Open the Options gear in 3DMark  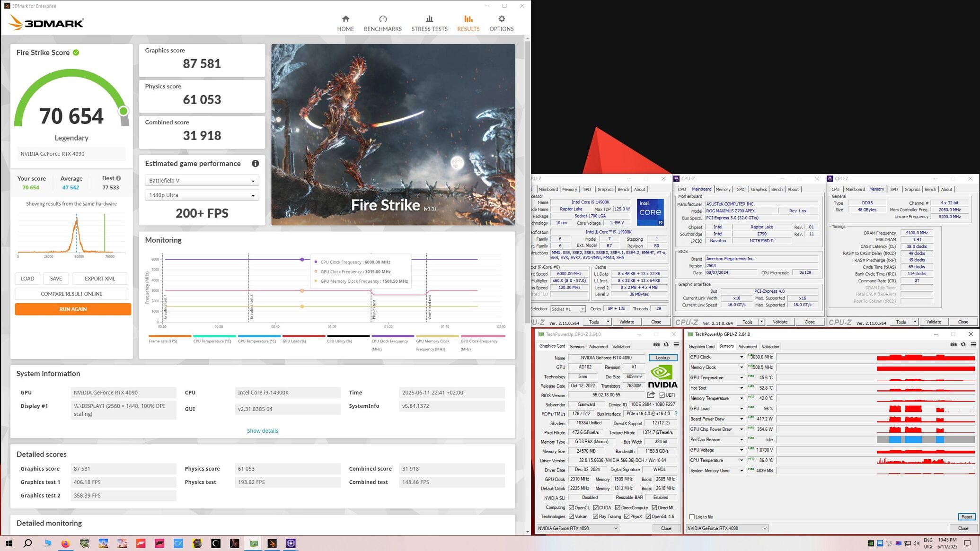click(501, 23)
